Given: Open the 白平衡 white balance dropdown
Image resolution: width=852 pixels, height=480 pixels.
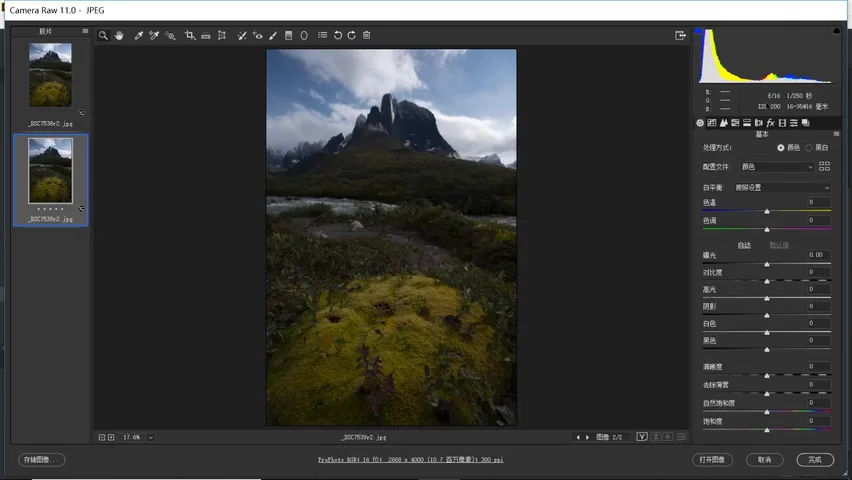Looking at the screenshot, I should (x=782, y=188).
